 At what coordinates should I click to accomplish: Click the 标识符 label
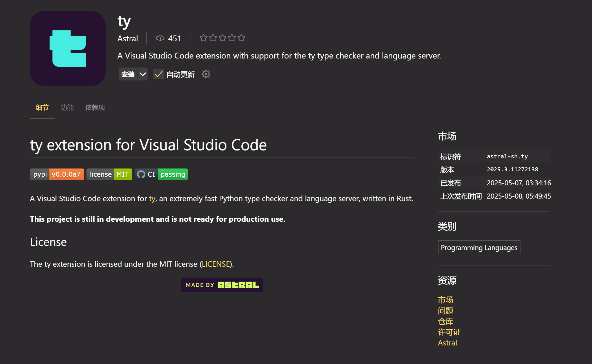point(451,157)
